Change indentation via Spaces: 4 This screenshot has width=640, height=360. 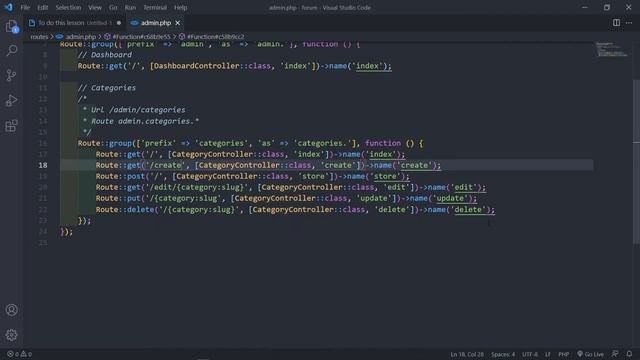point(503,354)
